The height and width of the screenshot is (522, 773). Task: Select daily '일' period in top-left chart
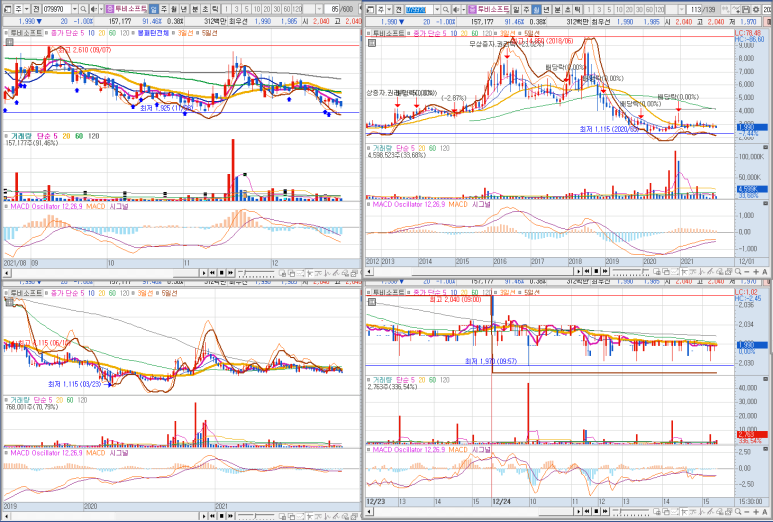[153, 9]
